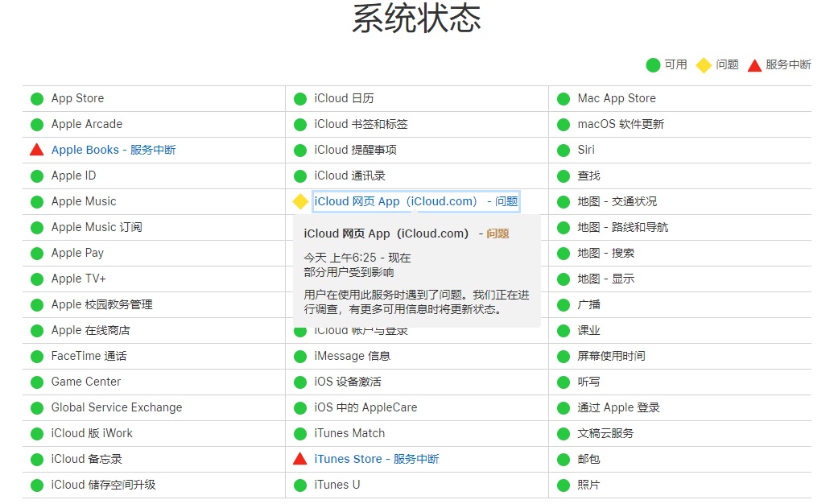Select the Apple Music row text
Viewport: 834px width, 504px height.
pyautogui.click(x=84, y=201)
